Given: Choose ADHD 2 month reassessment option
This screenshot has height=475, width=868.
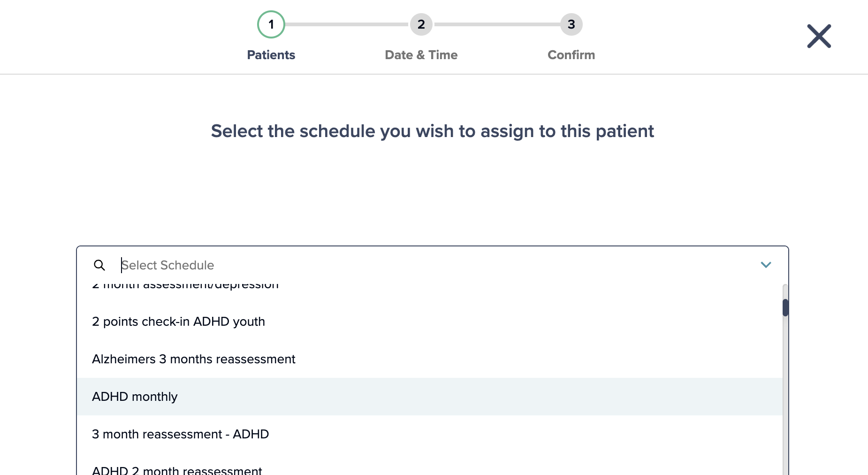Looking at the screenshot, I should point(430,467).
